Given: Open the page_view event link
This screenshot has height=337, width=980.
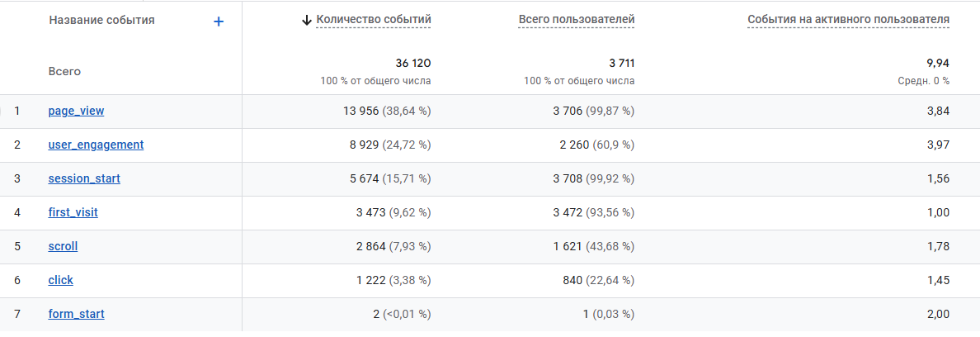Looking at the screenshot, I should [76, 112].
